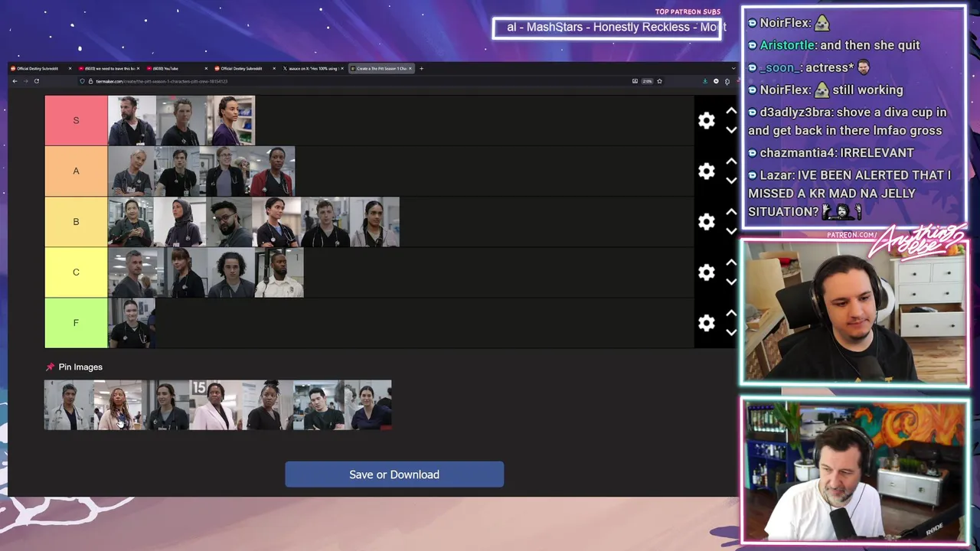
Task: Move S tier row down with arrow
Action: [x=731, y=130]
